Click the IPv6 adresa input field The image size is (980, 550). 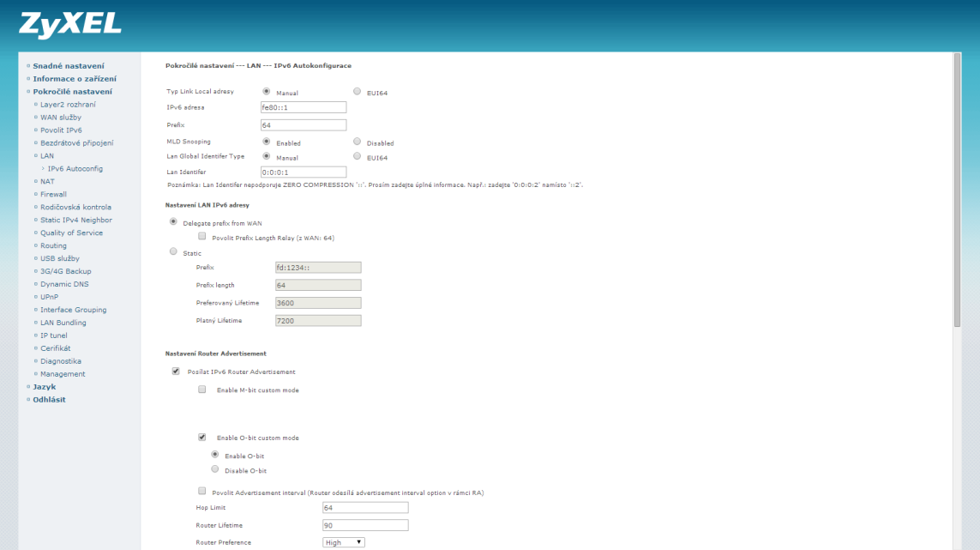pyautogui.click(x=304, y=107)
